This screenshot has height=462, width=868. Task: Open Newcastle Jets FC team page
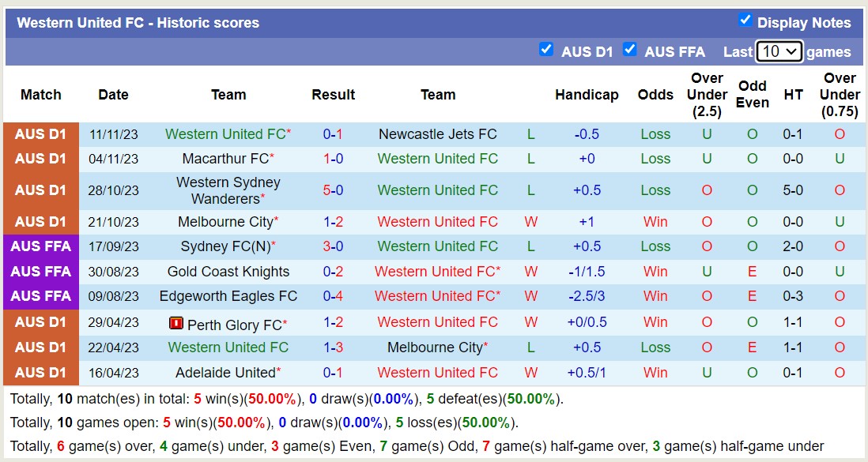pos(438,133)
